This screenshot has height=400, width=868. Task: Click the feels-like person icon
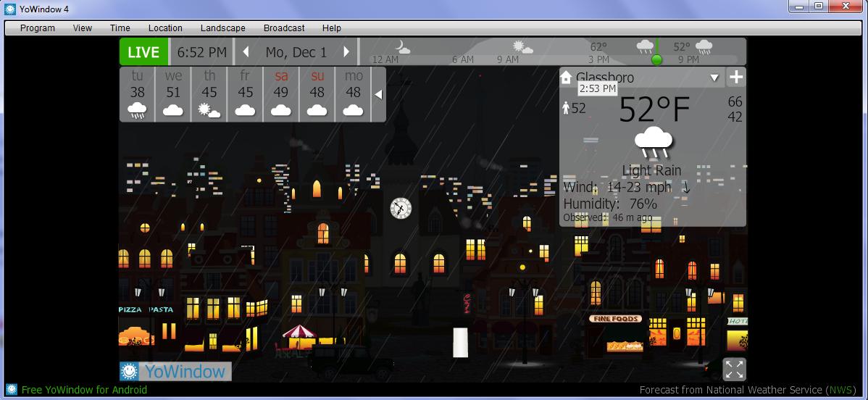pos(566,108)
